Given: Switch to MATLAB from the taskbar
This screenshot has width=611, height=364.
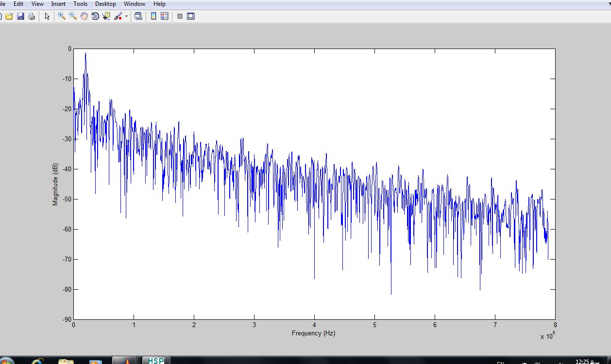Looking at the screenshot, I should coord(124,361).
